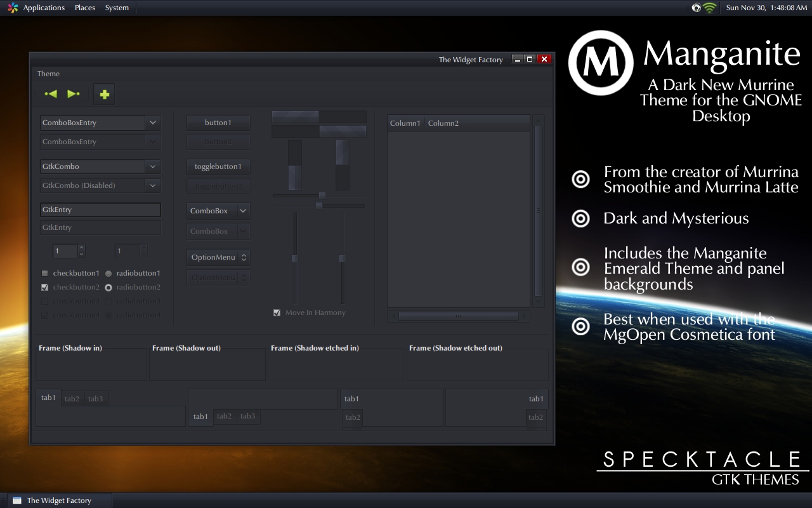Expand the GtkCombo (Disabled) arrow
This screenshot has height=508, width=812.
tap(153, 185)
